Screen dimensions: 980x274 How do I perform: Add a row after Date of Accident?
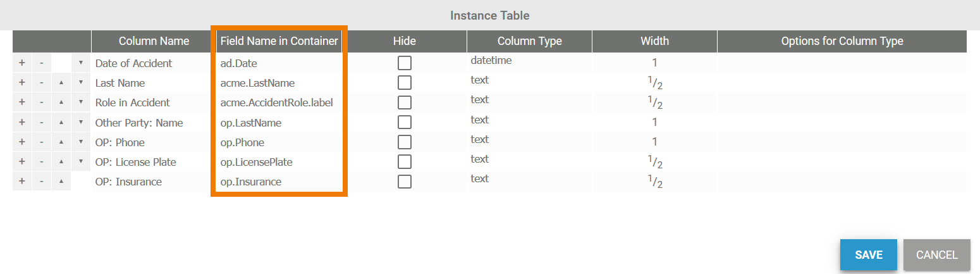coord(21,63)
